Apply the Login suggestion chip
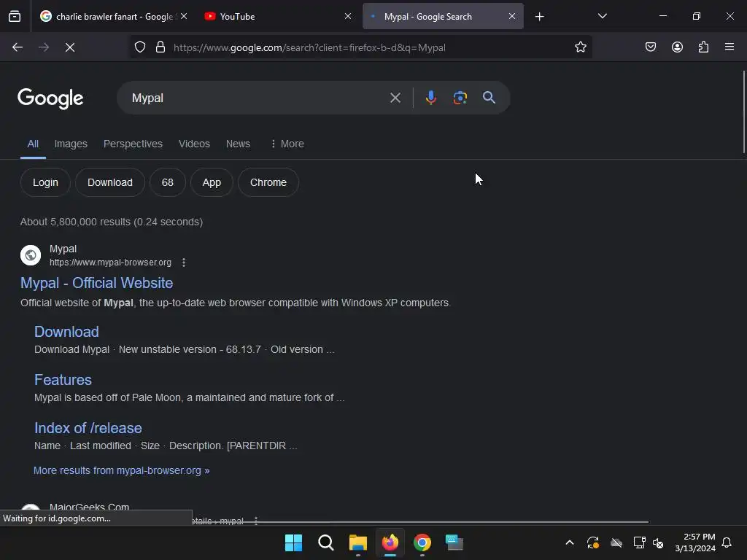This screenshot has height=560, width=747. pyautogui.click(x=45, y=182)
